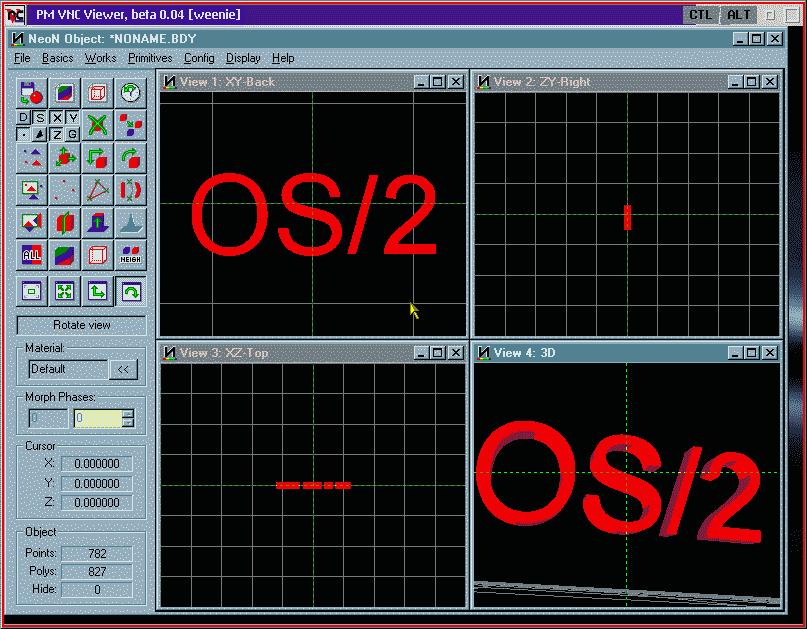Click the Polys value 827

click(x=97, y=571)
